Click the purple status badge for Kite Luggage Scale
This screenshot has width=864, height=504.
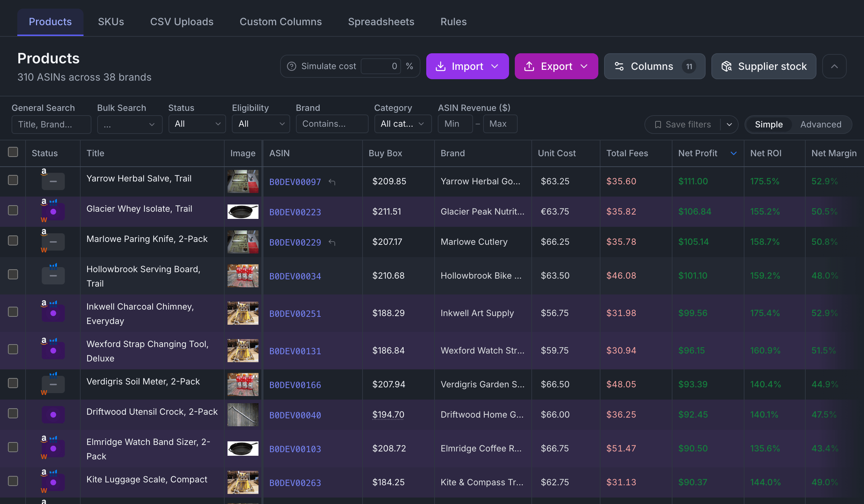click(53, 482)
